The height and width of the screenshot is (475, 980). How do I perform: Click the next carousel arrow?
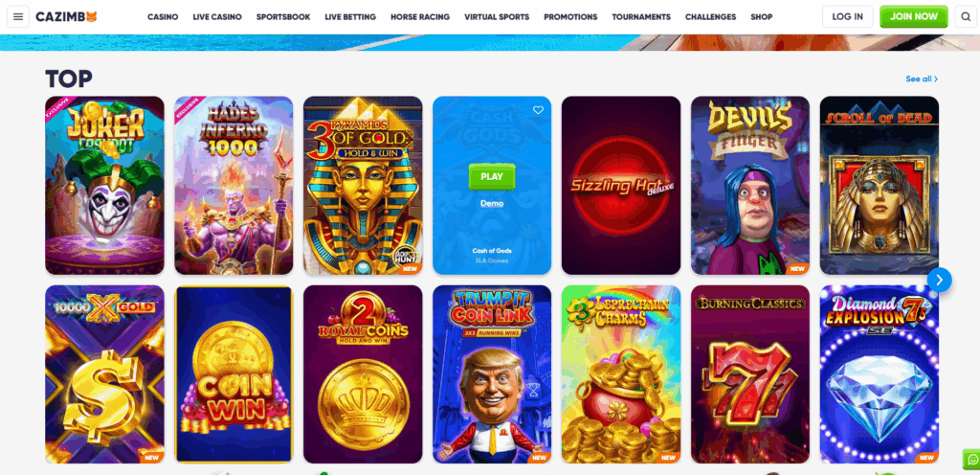click(939, 280)
